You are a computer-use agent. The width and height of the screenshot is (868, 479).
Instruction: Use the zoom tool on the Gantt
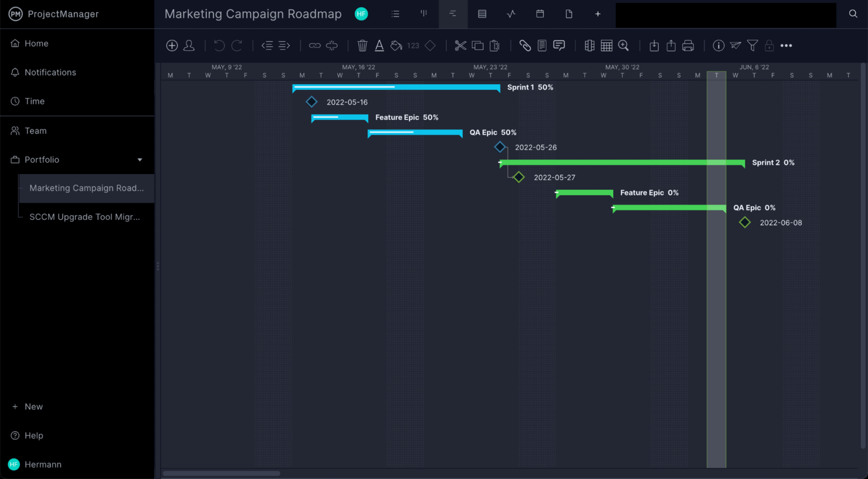(x=623, y=45)
